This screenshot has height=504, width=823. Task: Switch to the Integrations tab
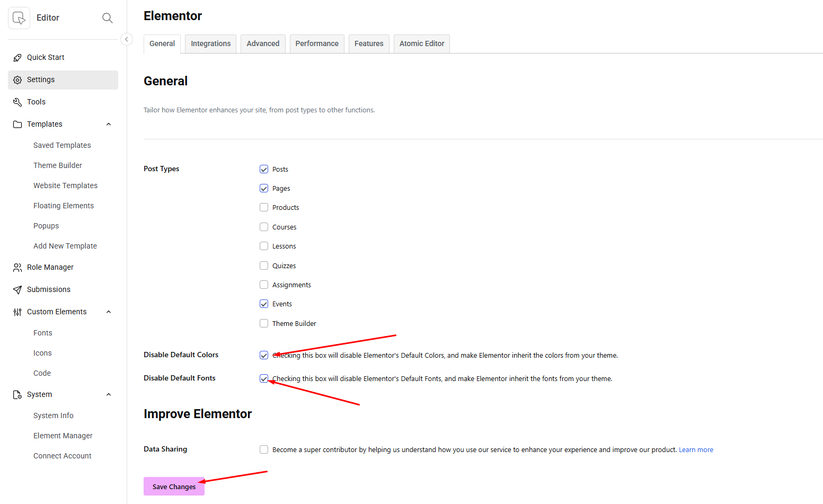tap(211, 44)
